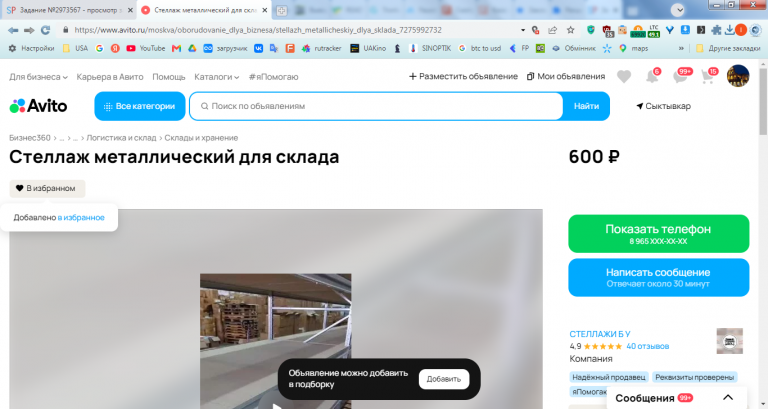Open the Google bookmark icon after USA

point(99,48)
